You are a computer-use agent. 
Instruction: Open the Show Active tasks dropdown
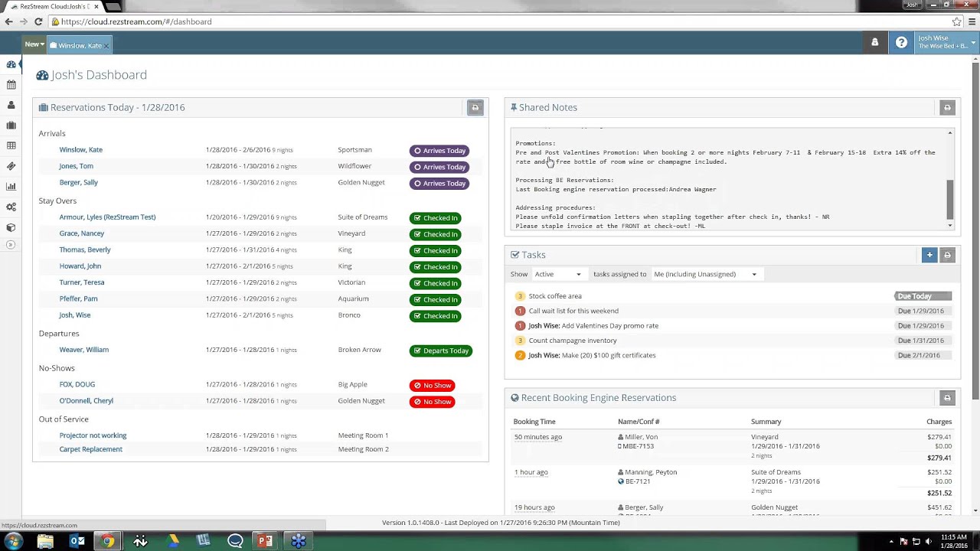[x=558, y=274]
